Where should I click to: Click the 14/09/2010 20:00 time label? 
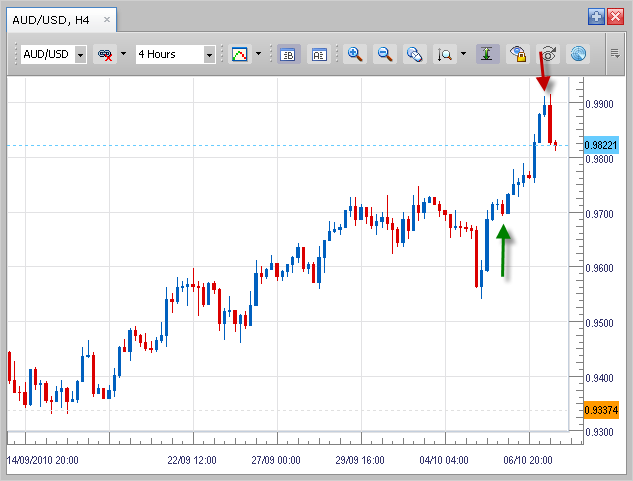point(43,460)
